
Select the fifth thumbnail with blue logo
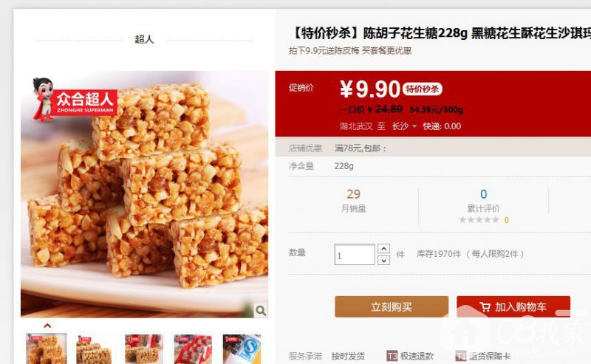242,349
